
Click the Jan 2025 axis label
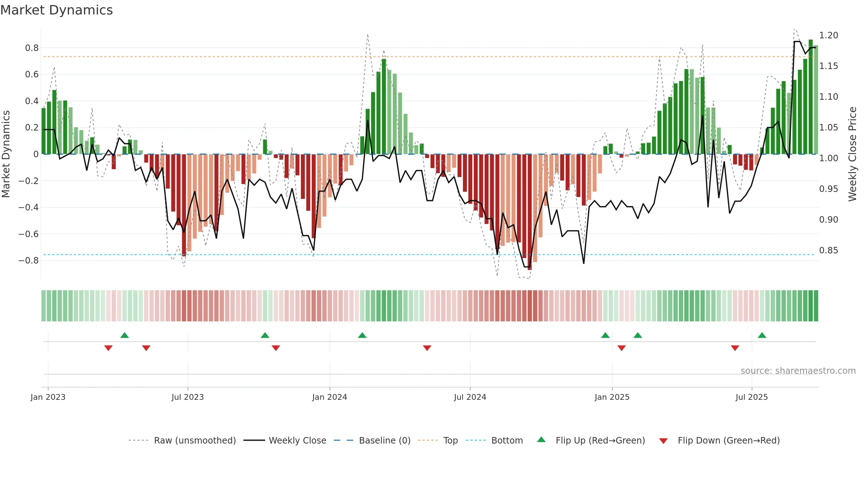tap(612, 397)
